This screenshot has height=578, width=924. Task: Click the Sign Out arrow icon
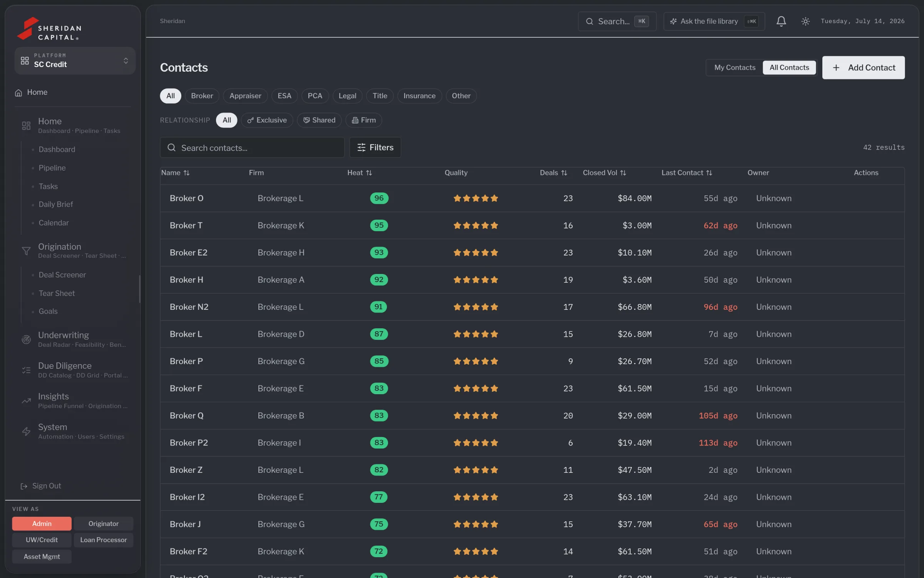tap(24, 486)
